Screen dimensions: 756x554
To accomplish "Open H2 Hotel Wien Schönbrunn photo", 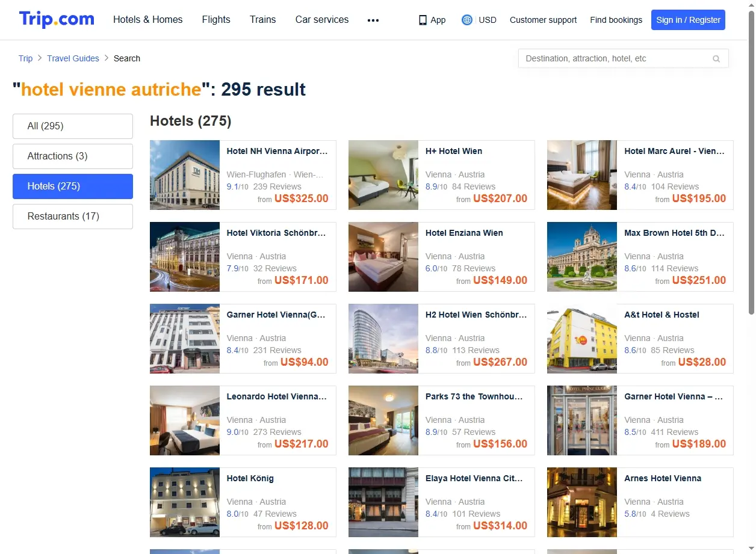I will (383, 339).
